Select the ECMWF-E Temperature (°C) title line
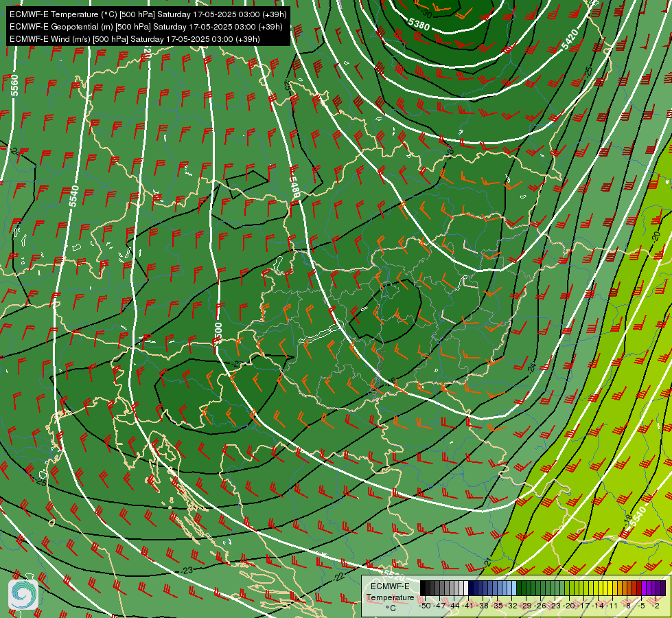 148,14
